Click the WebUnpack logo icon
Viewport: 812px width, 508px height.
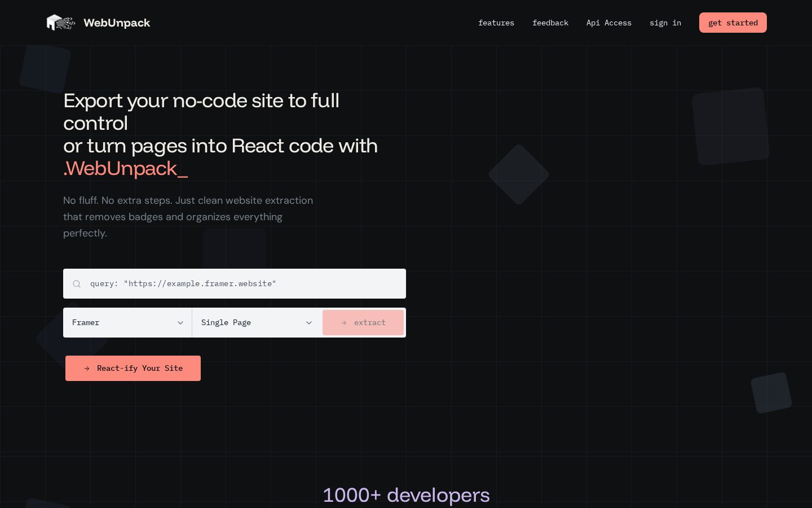click(x=60, y=23)
